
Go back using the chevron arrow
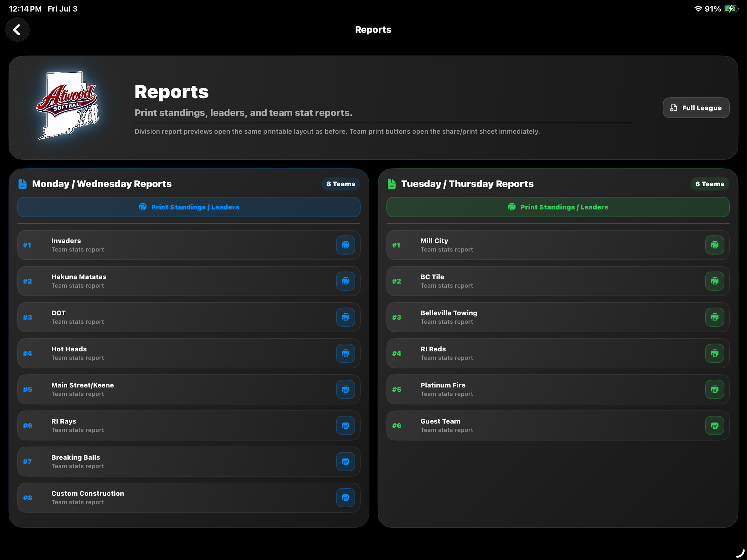pos(17,30)
